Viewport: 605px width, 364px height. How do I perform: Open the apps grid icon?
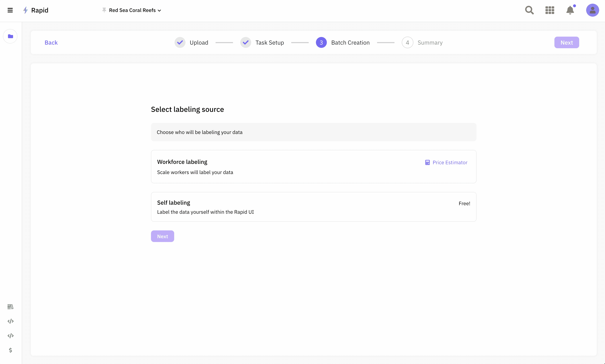coord(549,10)
